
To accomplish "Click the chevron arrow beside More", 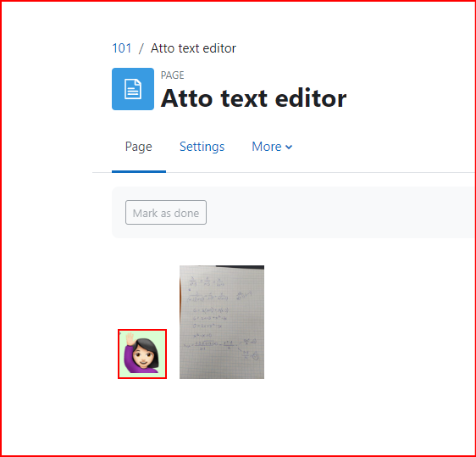I will pos(289,148).
